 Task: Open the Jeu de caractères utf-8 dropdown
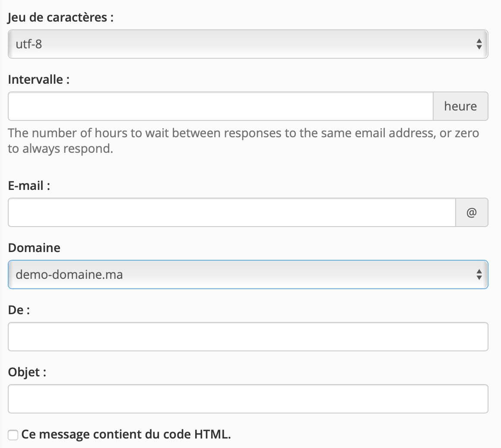(x=248, y=44)
